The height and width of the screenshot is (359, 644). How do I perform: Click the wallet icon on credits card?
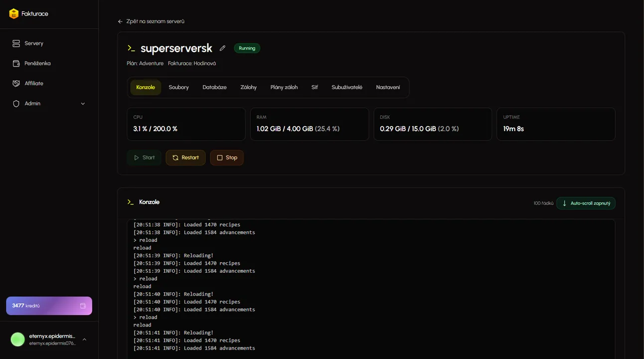[83, 306]
